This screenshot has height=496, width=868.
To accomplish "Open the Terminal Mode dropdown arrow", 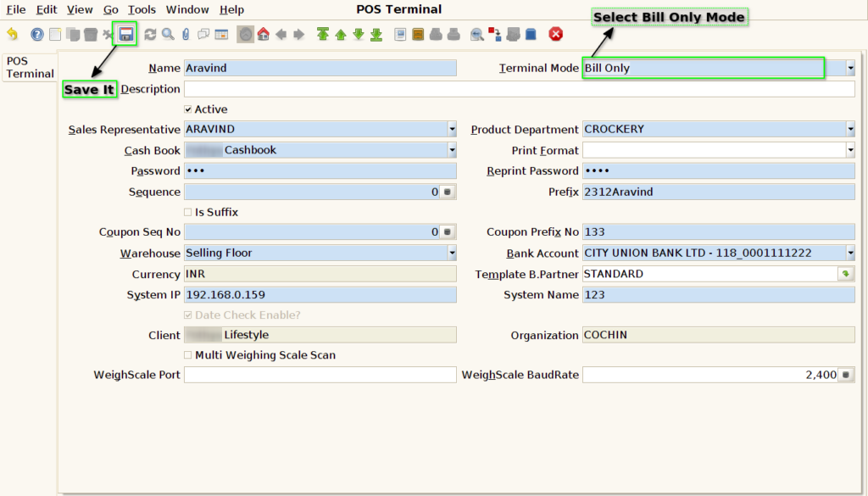I will coord(850,68).
